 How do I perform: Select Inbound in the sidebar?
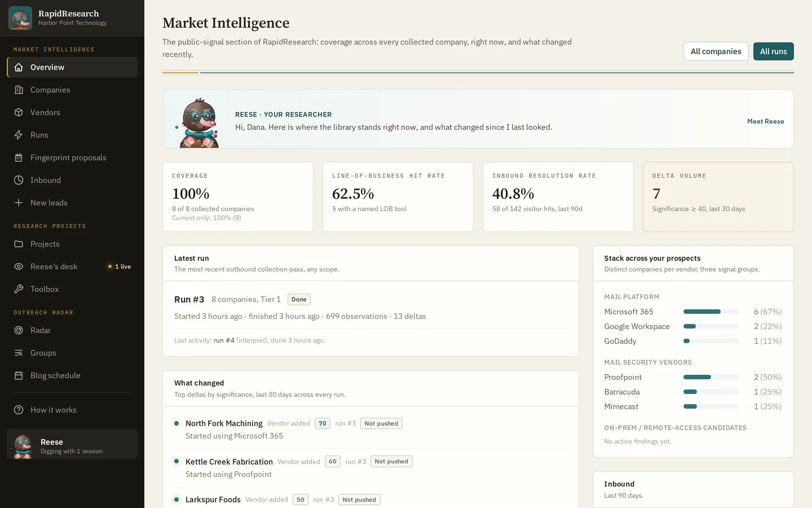click(72, 180)
